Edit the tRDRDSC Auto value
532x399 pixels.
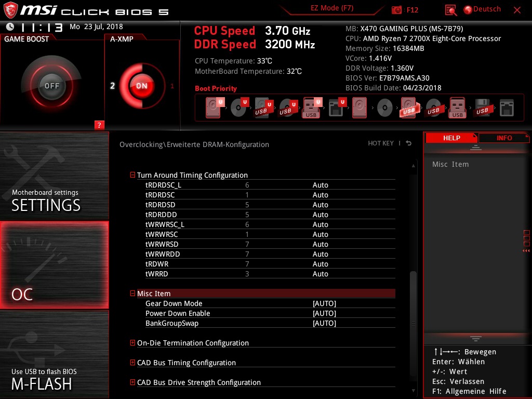tap(320, 195)
